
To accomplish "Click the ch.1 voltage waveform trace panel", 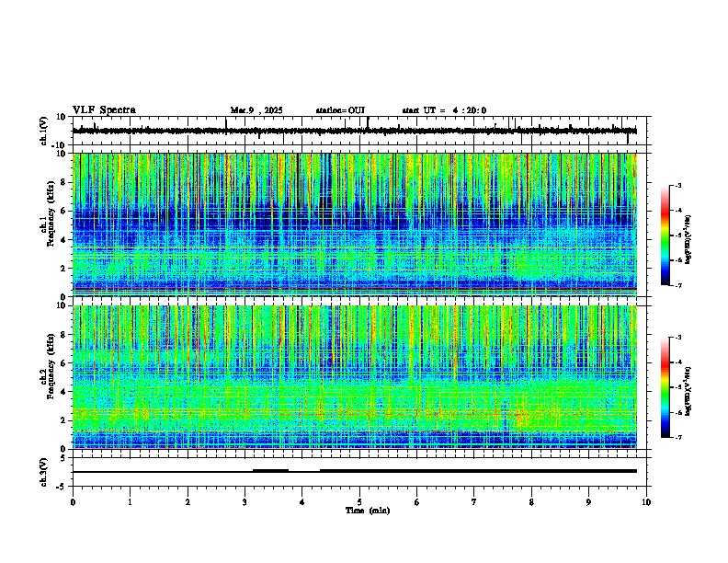I will (359, 131).
